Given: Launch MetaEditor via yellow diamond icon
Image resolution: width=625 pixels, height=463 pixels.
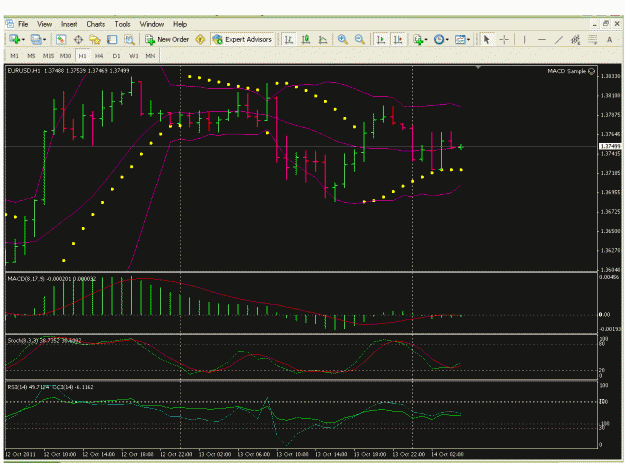Looking at the screenshot, I should [x=200, y=39].
